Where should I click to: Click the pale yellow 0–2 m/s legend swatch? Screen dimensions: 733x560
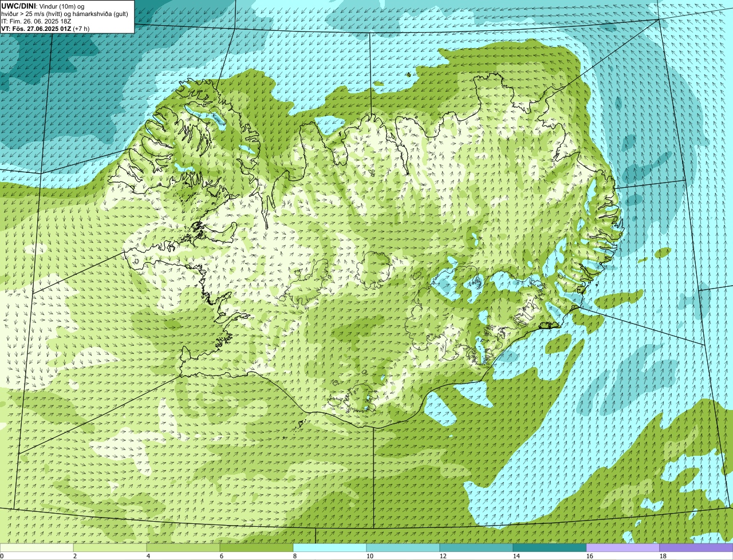click(x=37, y=548)
